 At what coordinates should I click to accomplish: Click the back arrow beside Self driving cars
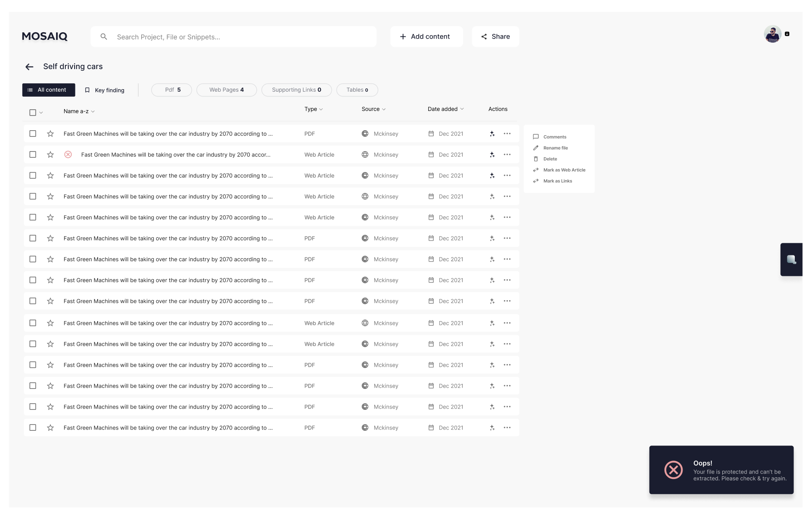point(29,67)
